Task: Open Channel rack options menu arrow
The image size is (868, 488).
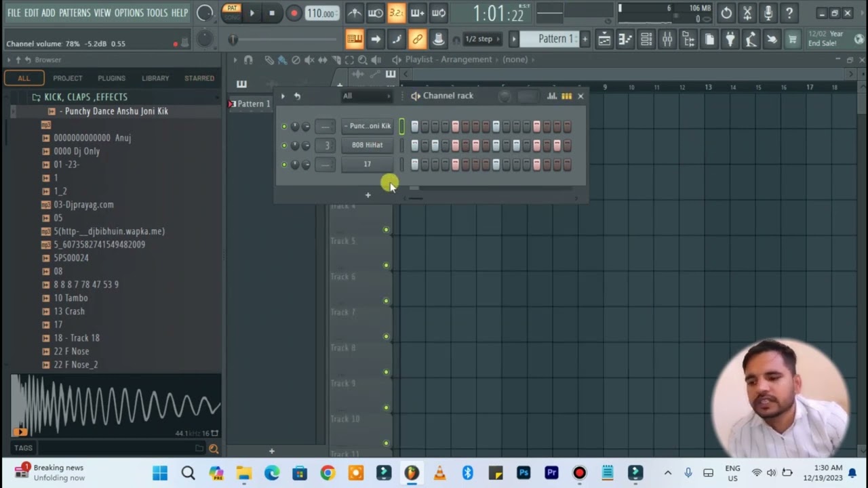Action: click(283, 96)
